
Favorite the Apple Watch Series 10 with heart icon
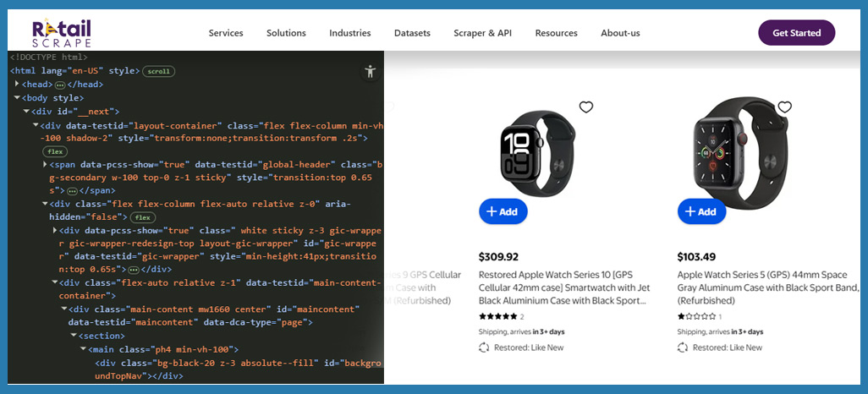(x=586, y=107)
